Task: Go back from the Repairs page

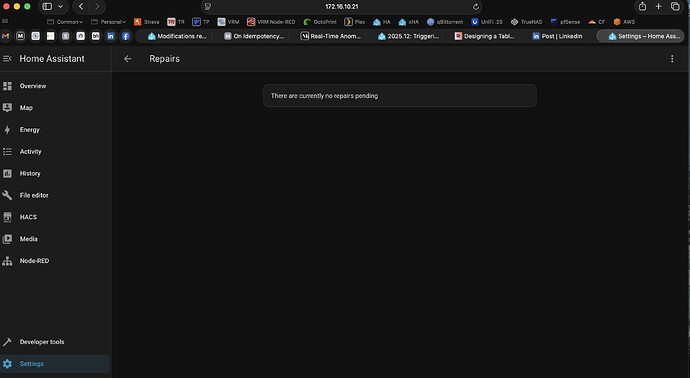Action: click(128, 59)
